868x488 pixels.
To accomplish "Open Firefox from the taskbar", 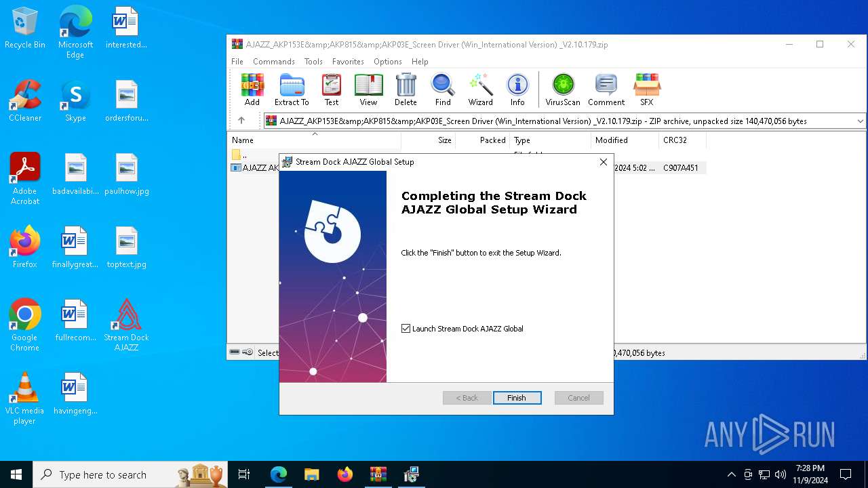I will click(x=345, y=474).
